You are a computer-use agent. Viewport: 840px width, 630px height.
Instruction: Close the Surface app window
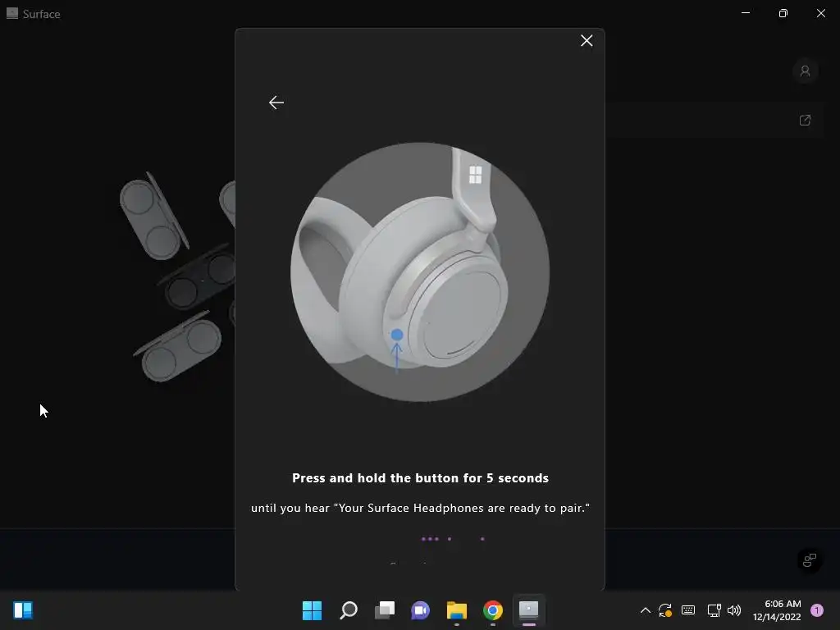[820, 13]
